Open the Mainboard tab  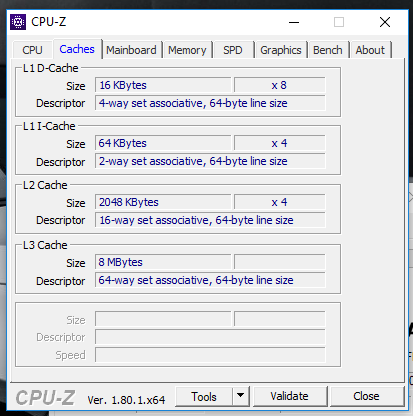131,50
